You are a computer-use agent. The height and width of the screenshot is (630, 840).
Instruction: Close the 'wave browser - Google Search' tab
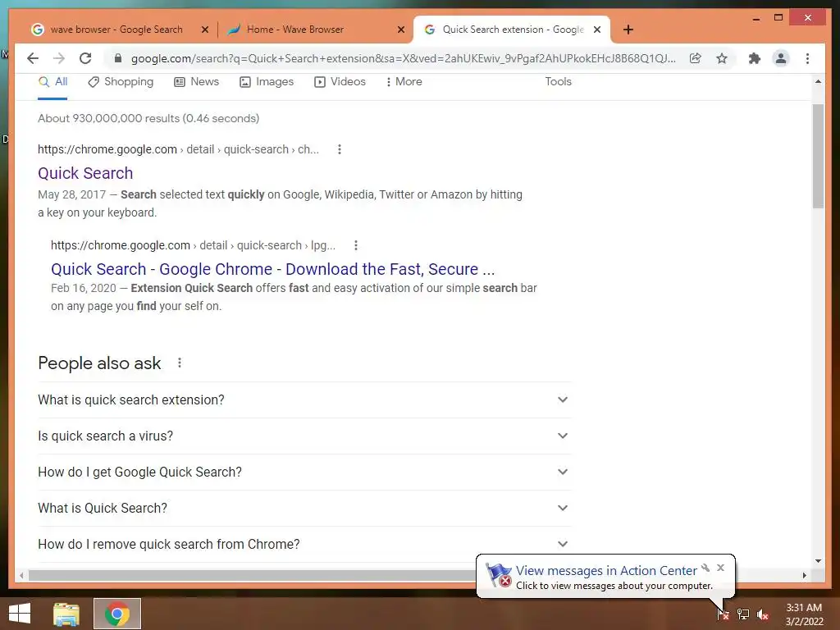204,30
